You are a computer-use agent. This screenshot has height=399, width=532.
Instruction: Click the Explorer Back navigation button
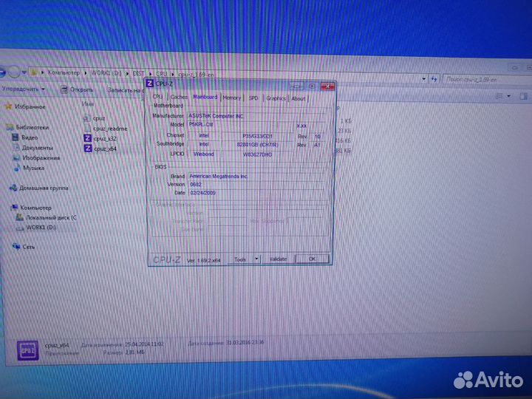click(2, 72)
